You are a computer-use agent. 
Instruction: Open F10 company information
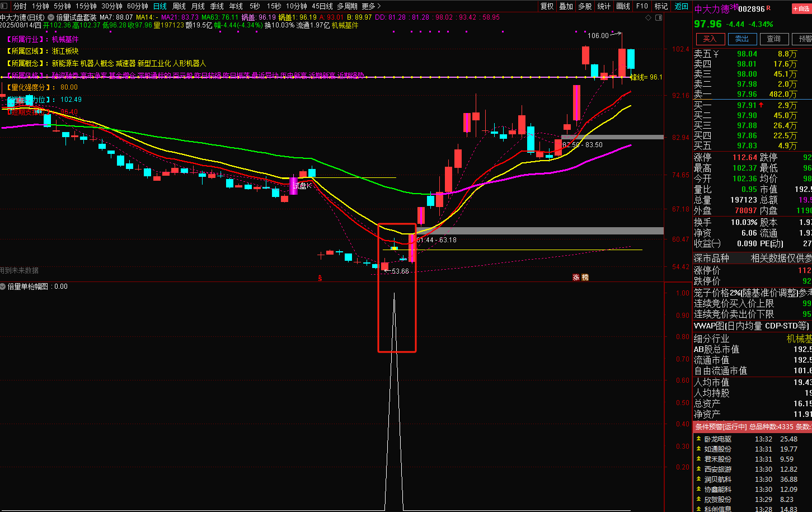tap(642, 6)
